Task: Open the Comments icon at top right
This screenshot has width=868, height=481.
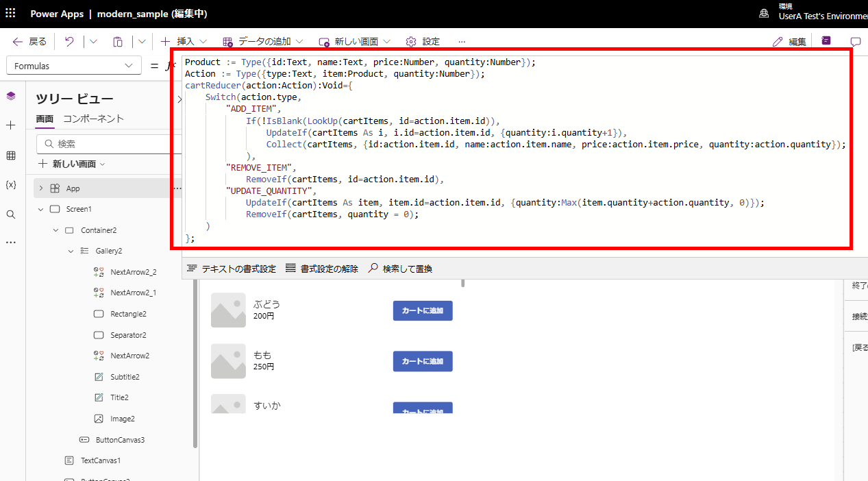Action: (x=855, y=41)
